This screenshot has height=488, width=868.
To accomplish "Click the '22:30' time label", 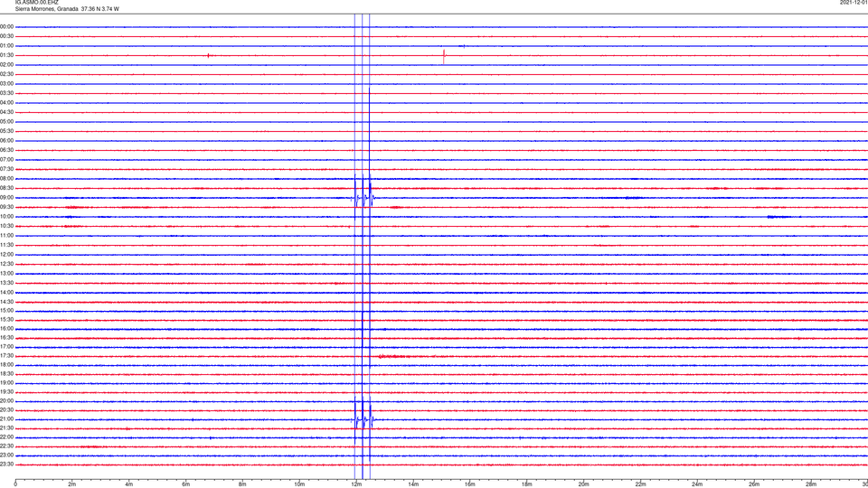I will pyautogui.click(x=6, y=446).
